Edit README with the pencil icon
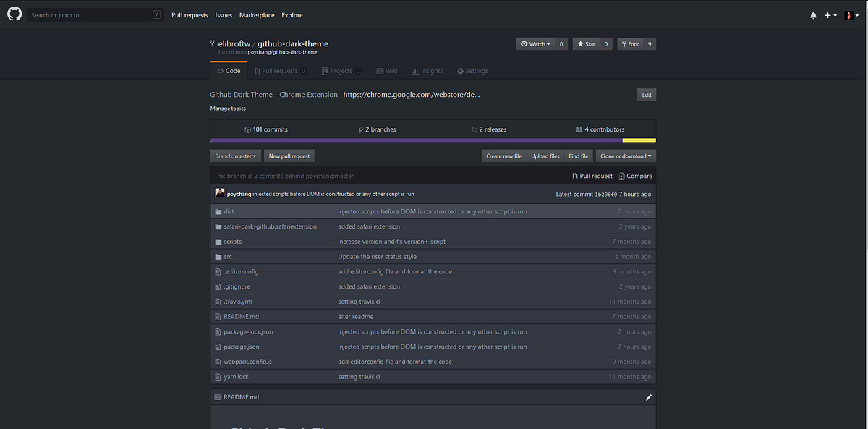This screenshot has height=429, width=868. (x=649, y=397)
